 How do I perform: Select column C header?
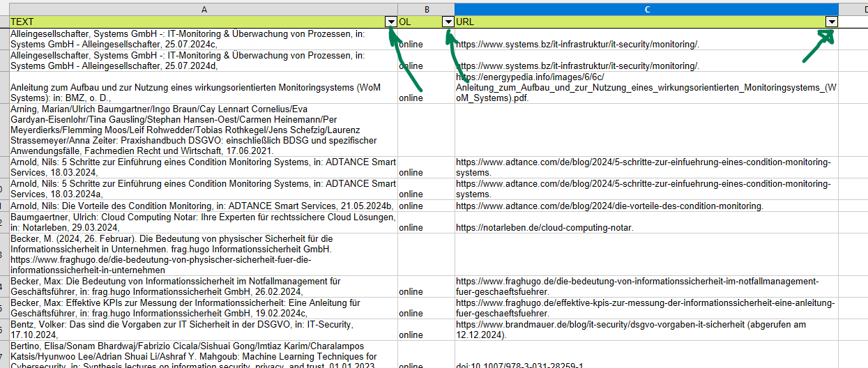(647, 9)
